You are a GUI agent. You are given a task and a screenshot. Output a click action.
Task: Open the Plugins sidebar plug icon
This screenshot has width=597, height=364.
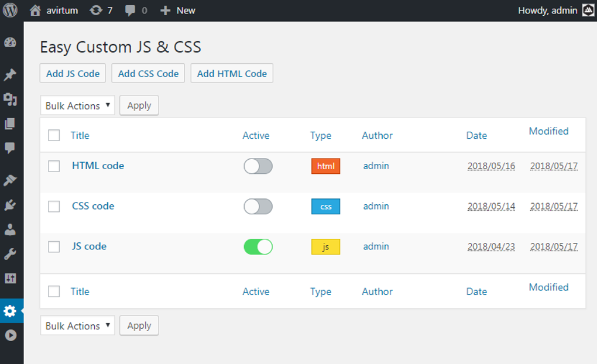pos(10,205)
